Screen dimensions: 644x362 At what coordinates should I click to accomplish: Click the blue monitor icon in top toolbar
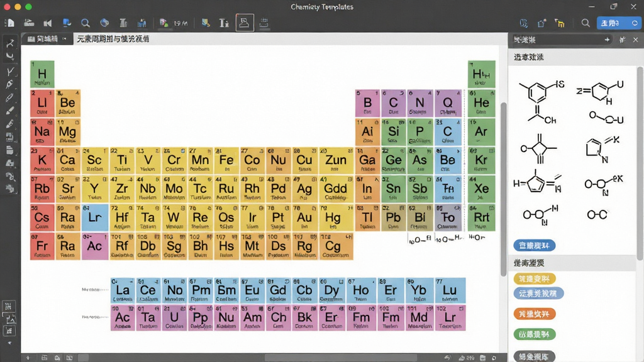(x=67, y=23)
